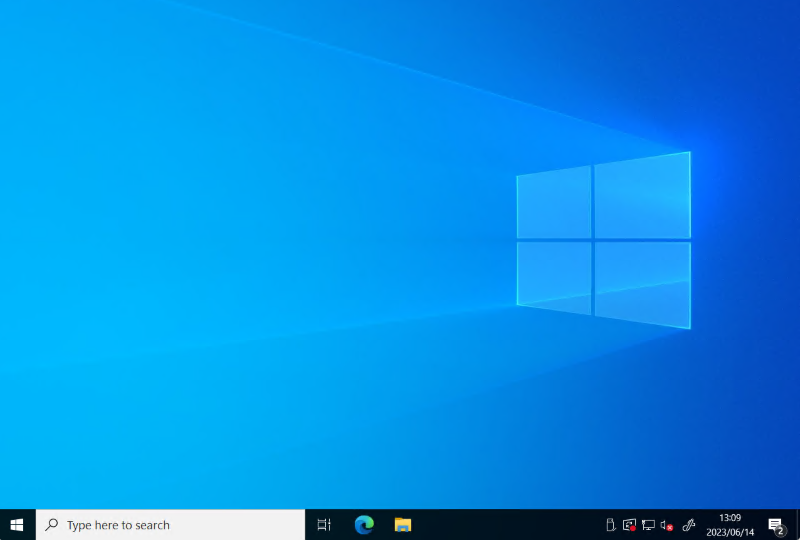Open File Explorer from the taskbar
This screenshot has width=800, height=540.
[x=403, y=525]
